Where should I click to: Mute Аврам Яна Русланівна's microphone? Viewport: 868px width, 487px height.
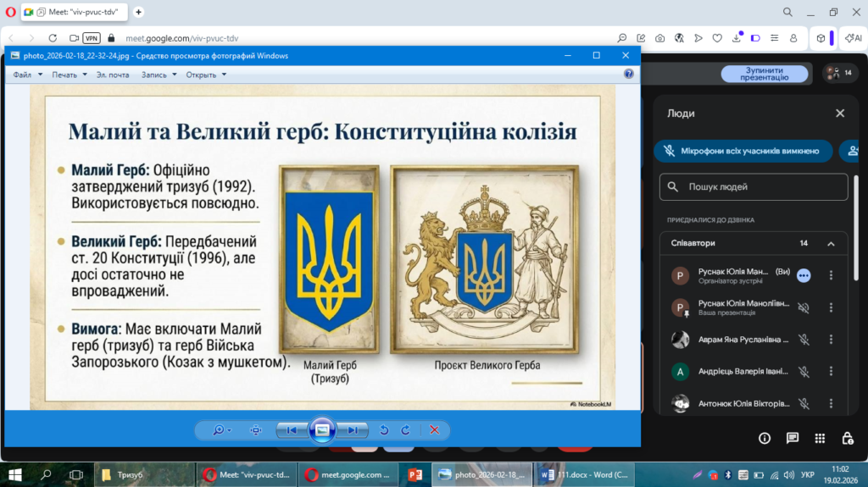click(x=804, y=340)
